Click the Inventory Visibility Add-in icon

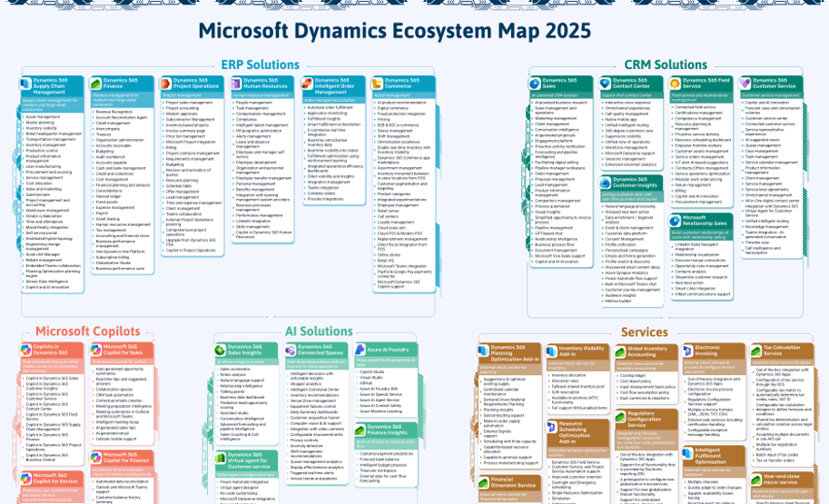pos(552,351)
